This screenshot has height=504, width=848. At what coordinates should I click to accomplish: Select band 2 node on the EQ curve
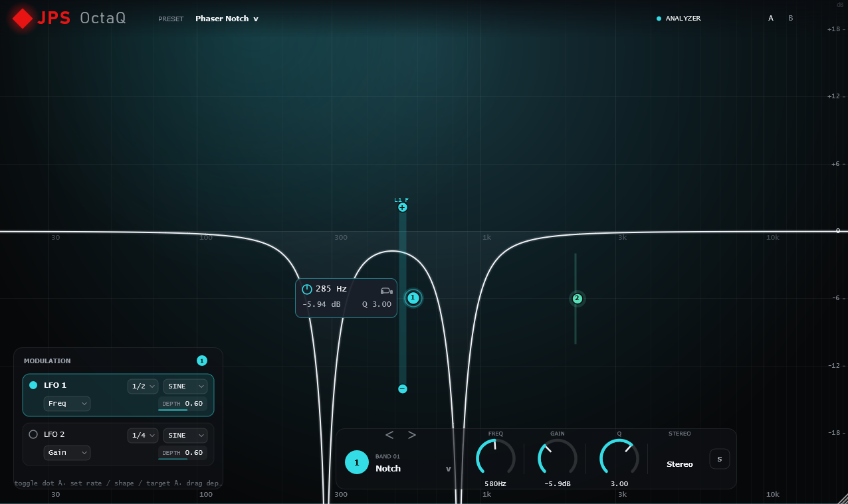[577, 299]
